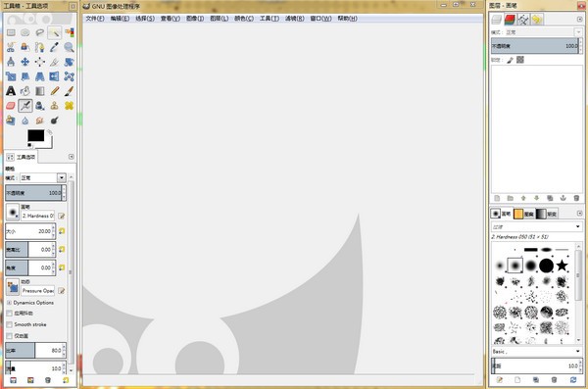Toggle the 仅动画 checkbox
This screenshot has width=588, height=389.
10,336
